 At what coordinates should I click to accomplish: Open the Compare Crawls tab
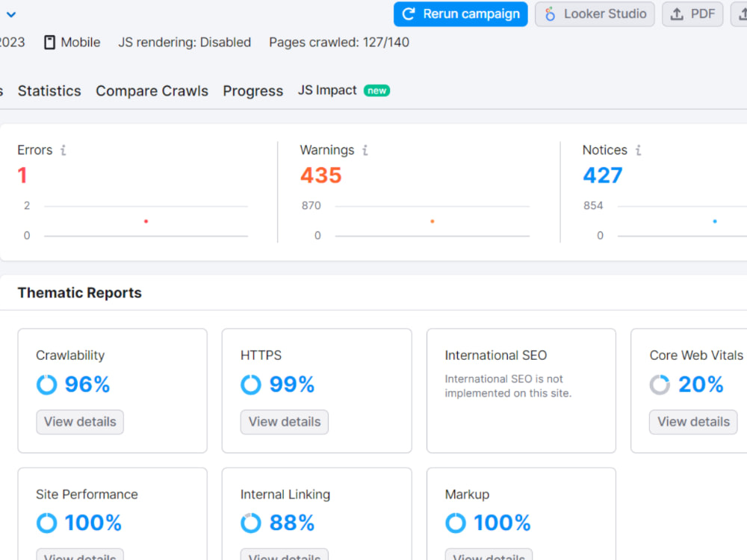coord(152,90)
